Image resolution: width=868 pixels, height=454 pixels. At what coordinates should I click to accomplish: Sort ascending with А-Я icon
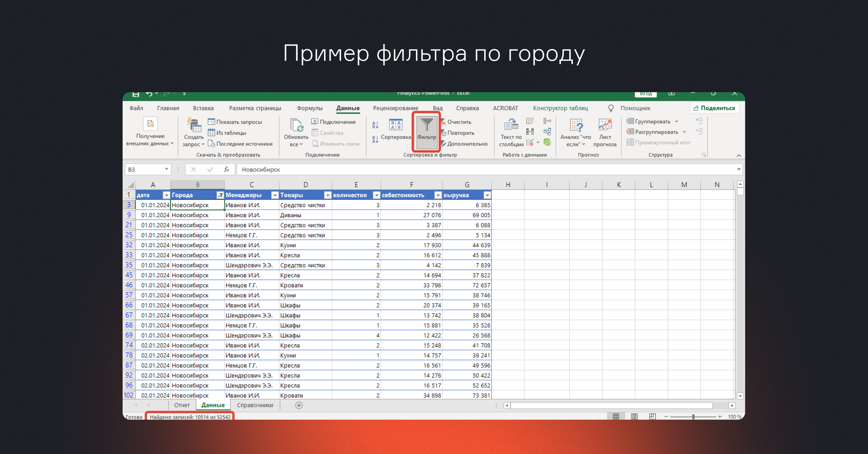[375, 125]
